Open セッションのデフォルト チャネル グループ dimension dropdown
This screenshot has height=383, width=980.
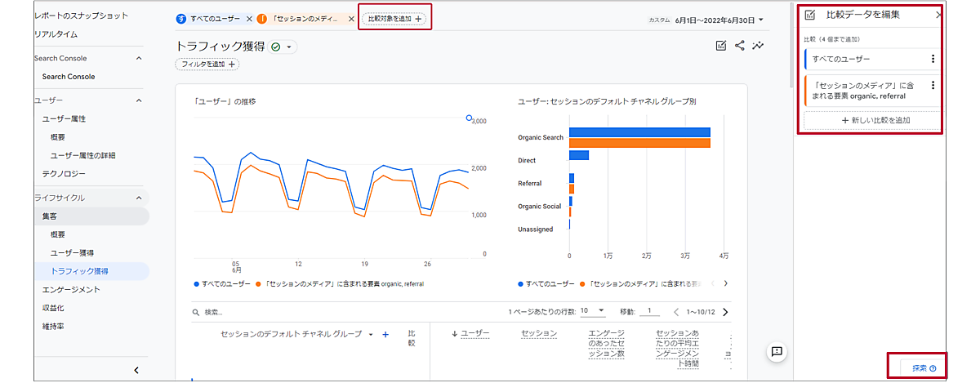[371, 334]
